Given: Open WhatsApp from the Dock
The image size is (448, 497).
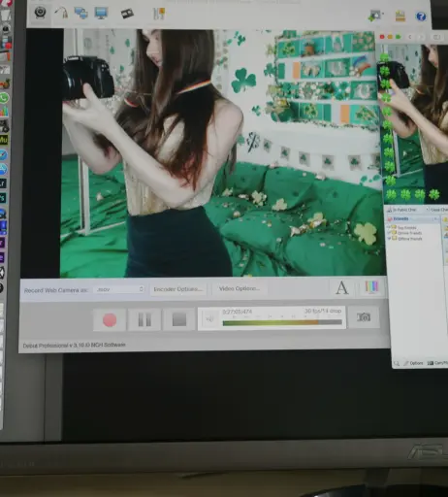Looking at the screenshot, I should [x=5, y=98].
